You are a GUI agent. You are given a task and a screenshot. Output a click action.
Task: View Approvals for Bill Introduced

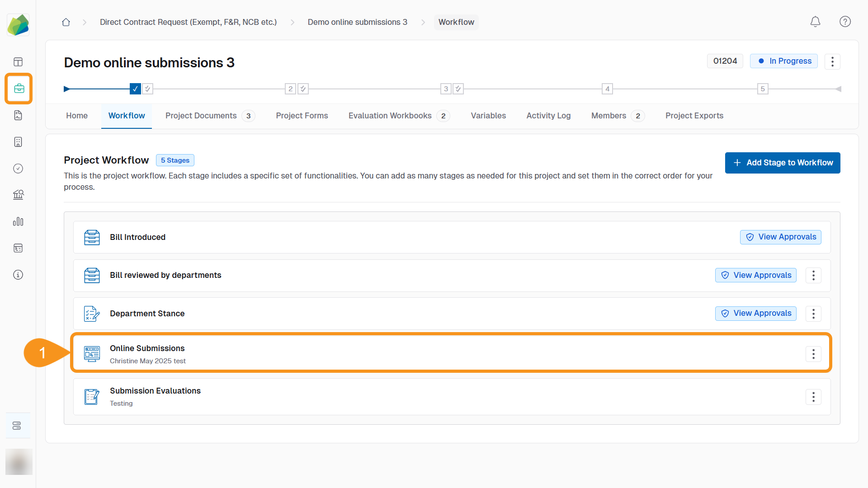coord(780,237)
